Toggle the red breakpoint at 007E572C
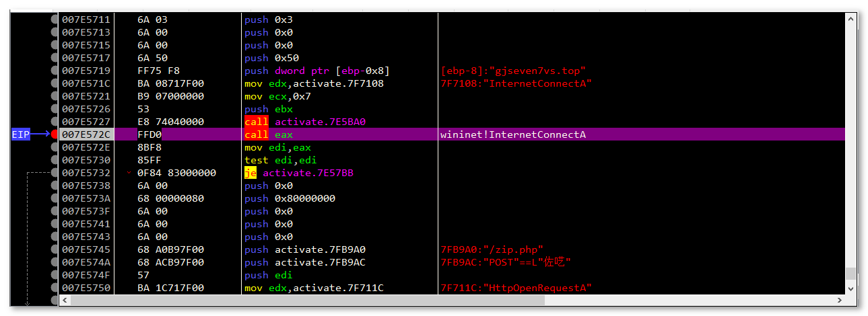Image resolution: width=868 pixels, height=316 pixels. [55, 134]
